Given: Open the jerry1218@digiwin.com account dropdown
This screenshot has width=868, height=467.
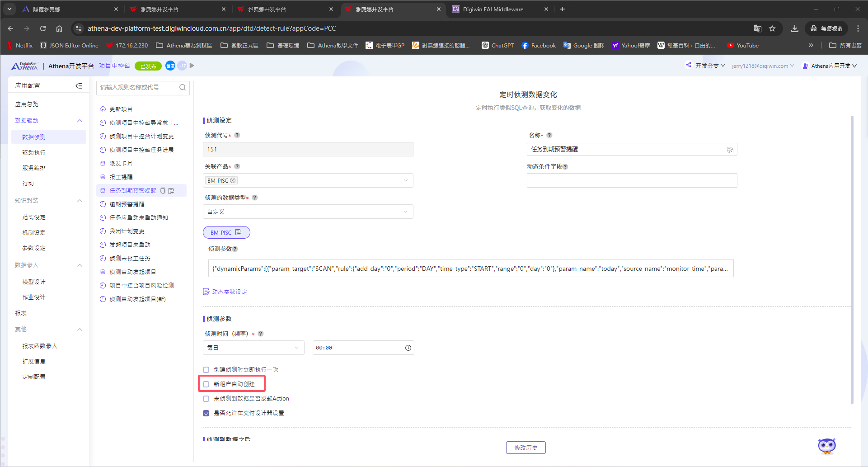Looking at the screenshot, I should [763, 66].
